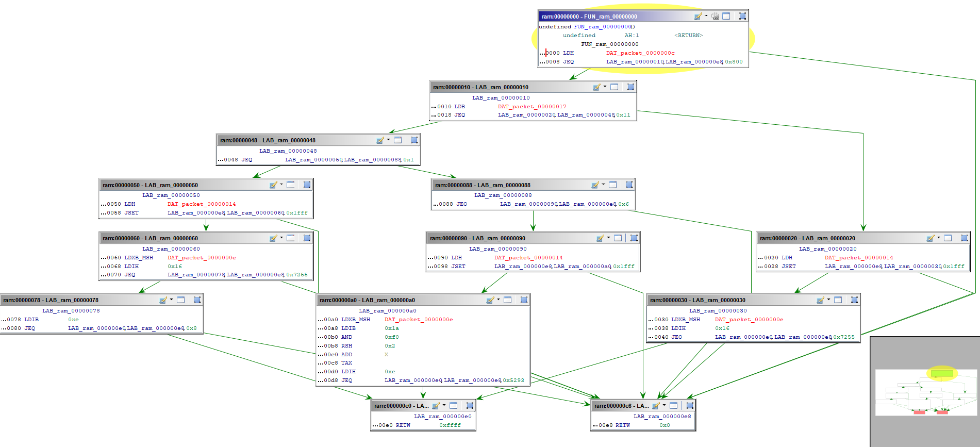The image size is (980, 447).
Task: Set vertex color for FUN_ram_00000000 block
Action: (x=697, y=16)
